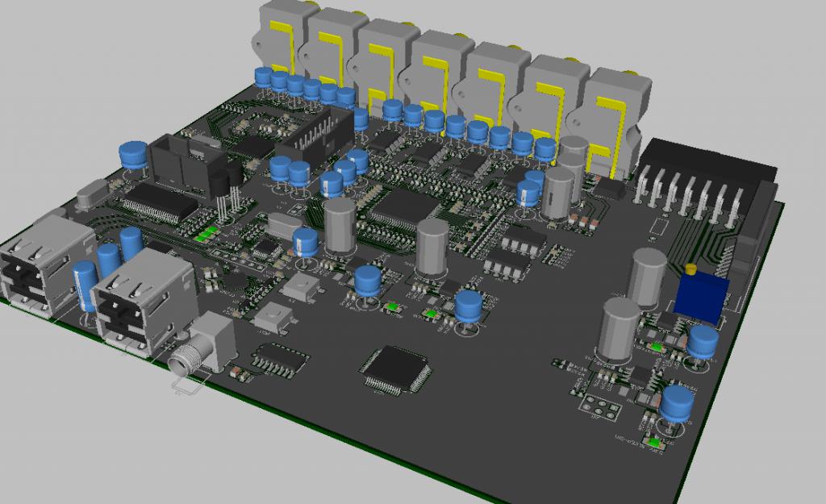The image size is (826, 504).
Task: Select the silver crystal near the left board edge
Action: (92, 194)
